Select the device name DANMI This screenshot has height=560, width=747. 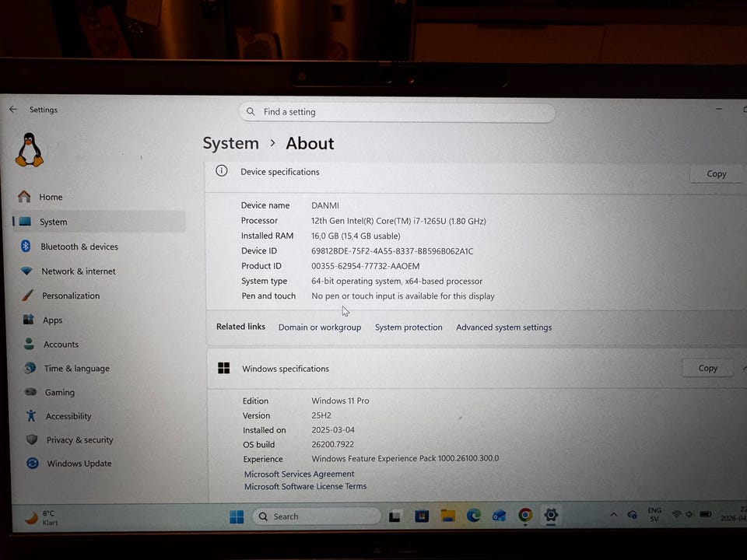(x=325, y=205)
